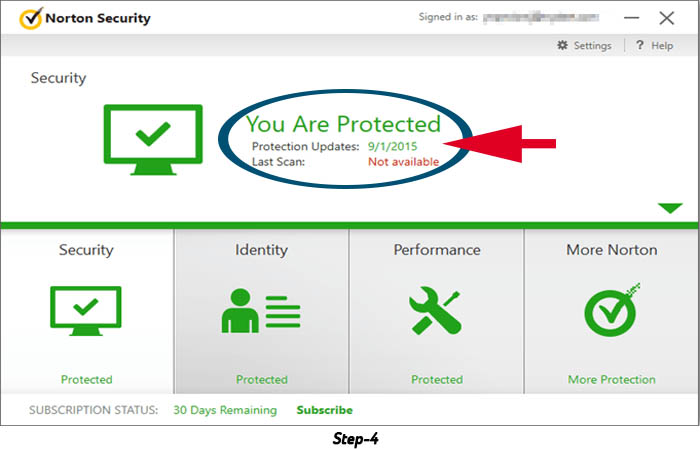Screen dimensions: 700x450
Task: Click the Performance wrench and screwdriver icon
Action: pyautogui.click(x=435, y=310)
